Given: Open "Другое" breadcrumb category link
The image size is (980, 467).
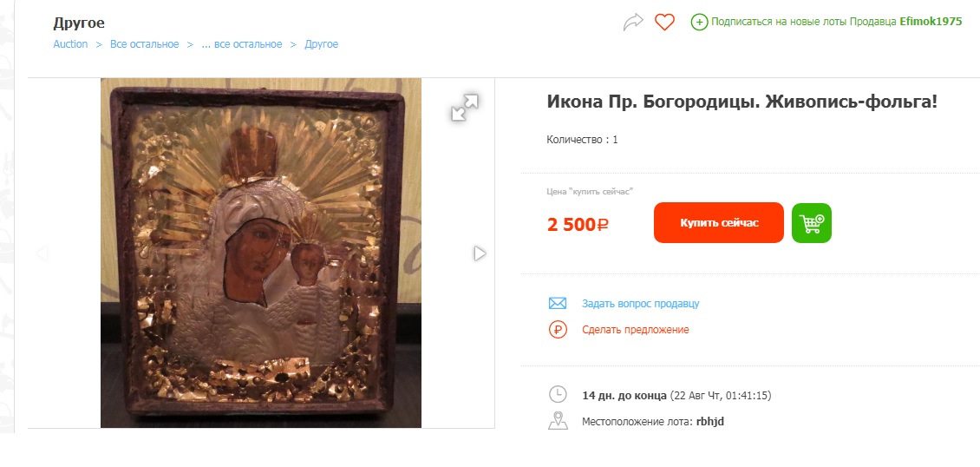Looking at the screenshot, I should coord(321,44).
